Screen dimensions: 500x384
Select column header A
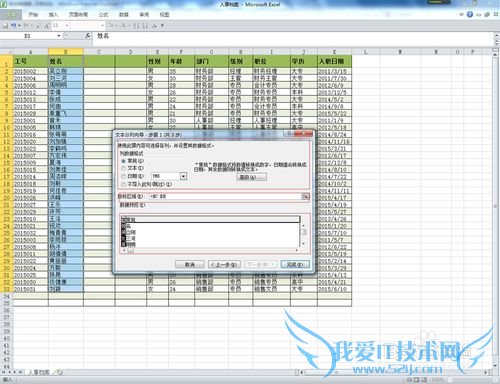pyautogui.click(x=31, y=52)
